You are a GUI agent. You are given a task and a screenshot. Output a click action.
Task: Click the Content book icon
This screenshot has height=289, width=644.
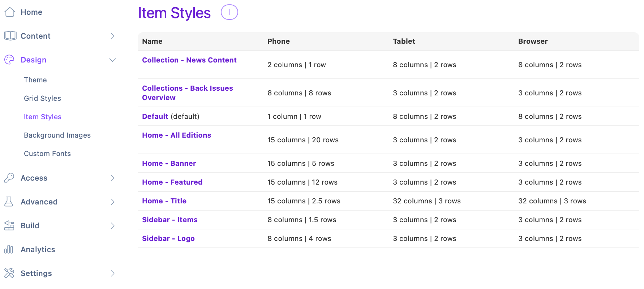[x=10, y=36]
